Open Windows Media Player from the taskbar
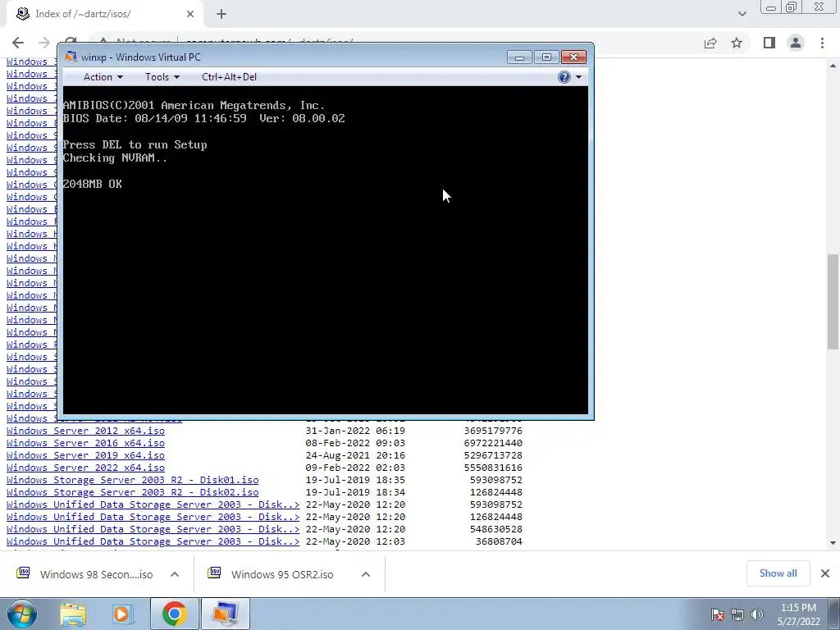The image size is (840, 630). pos(122,614)
